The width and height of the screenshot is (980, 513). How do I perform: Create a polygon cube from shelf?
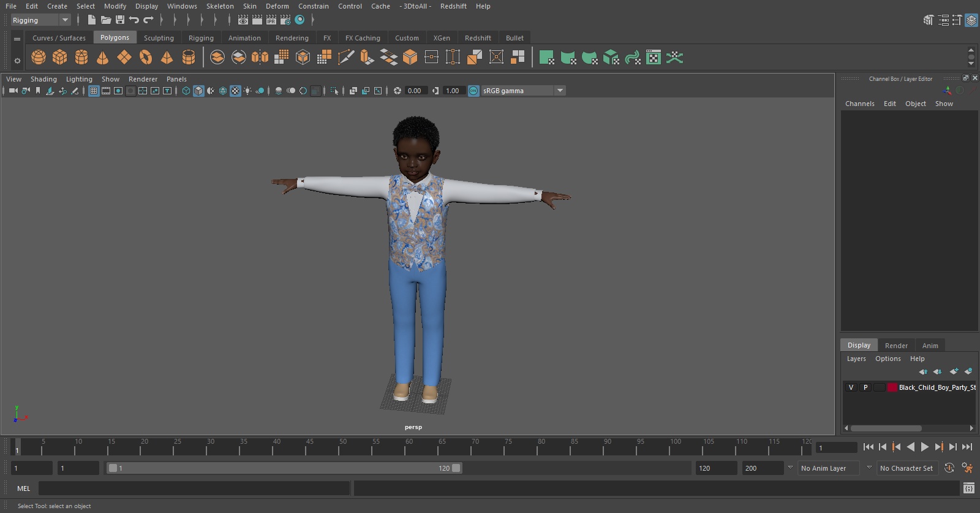tap(60, 58)
